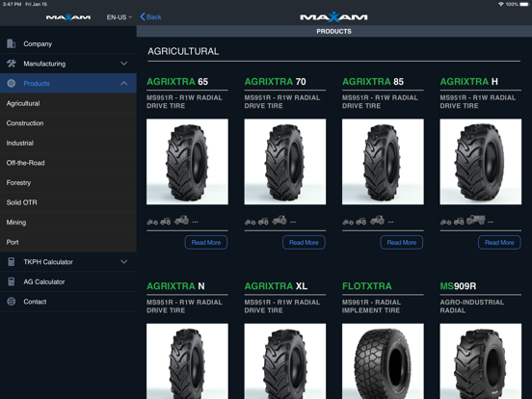Click the AGRIXTRA 70 title
Image resolution: width=532 pixels, height=399 pixels.
tap(276, 81)
